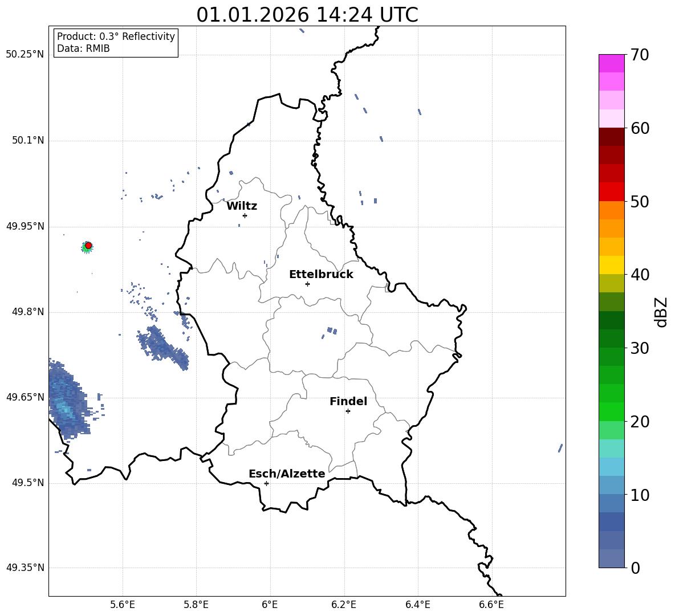Click the 50.1°N latitude label
675x616 pixels.
[x=28, y=141]
